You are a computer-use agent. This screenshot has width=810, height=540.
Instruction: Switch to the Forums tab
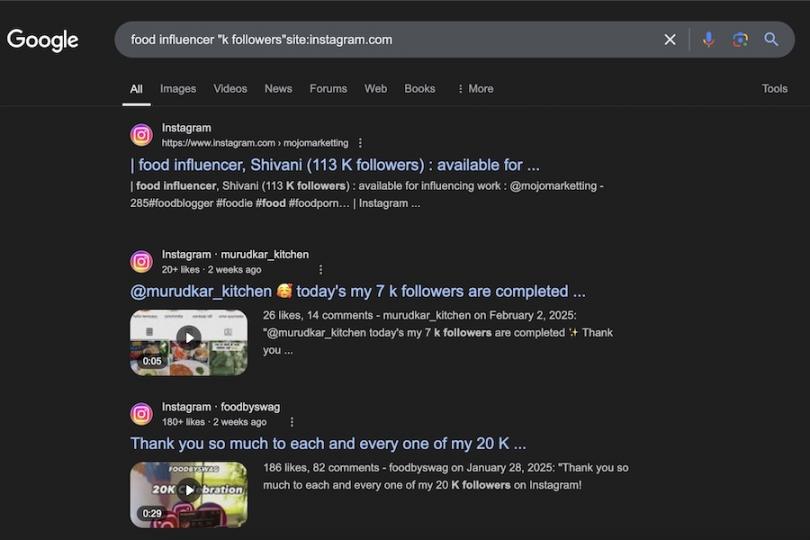[x=328, y=89]
